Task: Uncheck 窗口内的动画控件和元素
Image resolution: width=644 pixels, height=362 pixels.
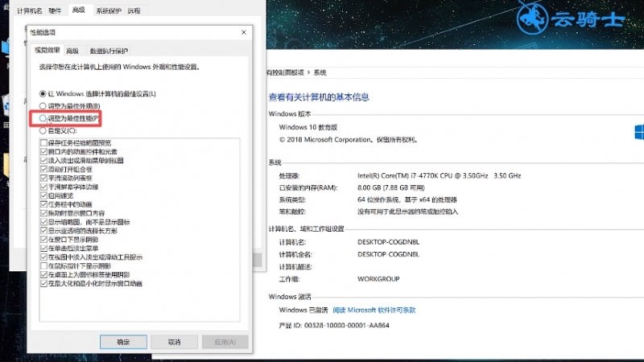Action: tap(44, 151)
